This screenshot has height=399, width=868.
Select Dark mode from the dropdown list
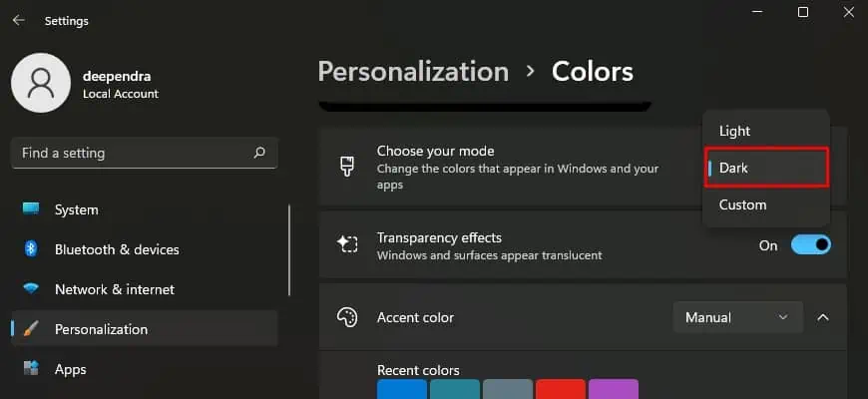point(767,168)
